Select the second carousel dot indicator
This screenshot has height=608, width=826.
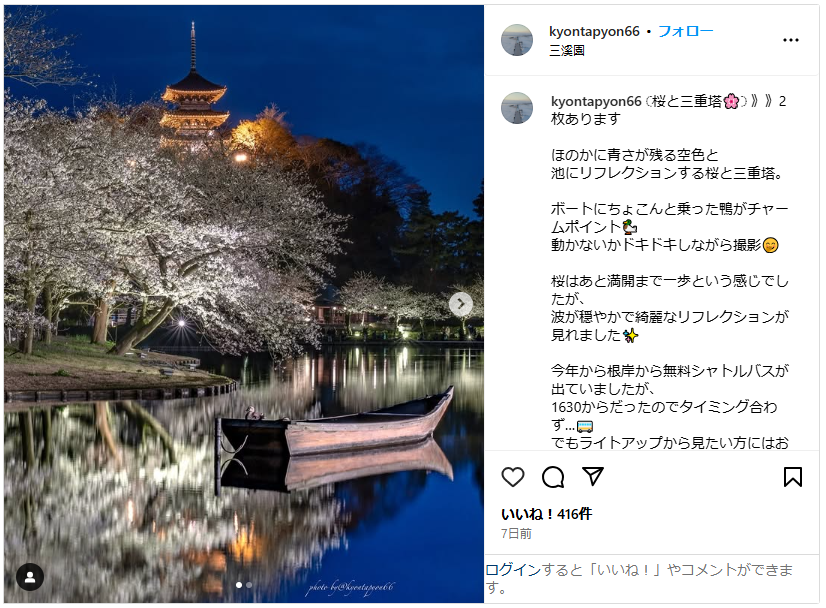pos(249,585)
